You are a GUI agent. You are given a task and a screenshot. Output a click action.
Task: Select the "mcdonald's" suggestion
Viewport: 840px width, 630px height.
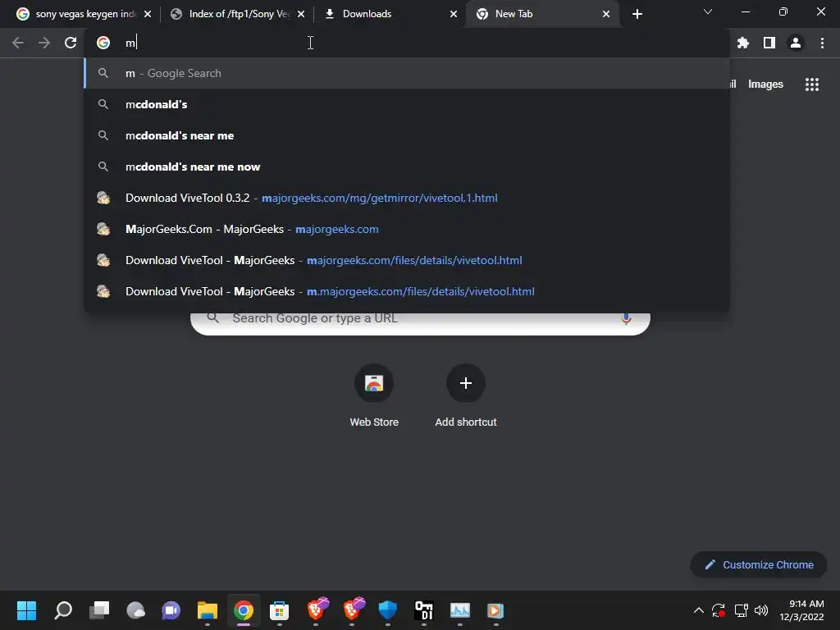click(407, 104)
